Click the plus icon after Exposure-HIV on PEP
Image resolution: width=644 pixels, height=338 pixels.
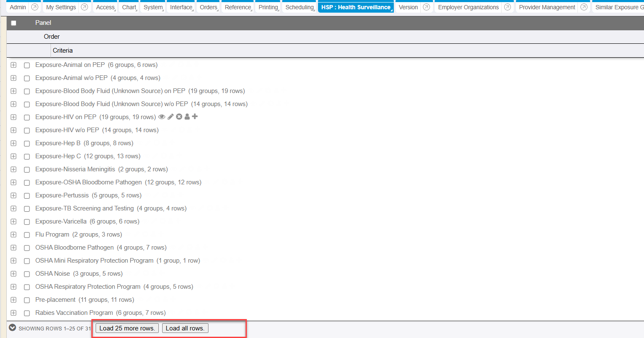pyautogui.click(x=195, y=117)
